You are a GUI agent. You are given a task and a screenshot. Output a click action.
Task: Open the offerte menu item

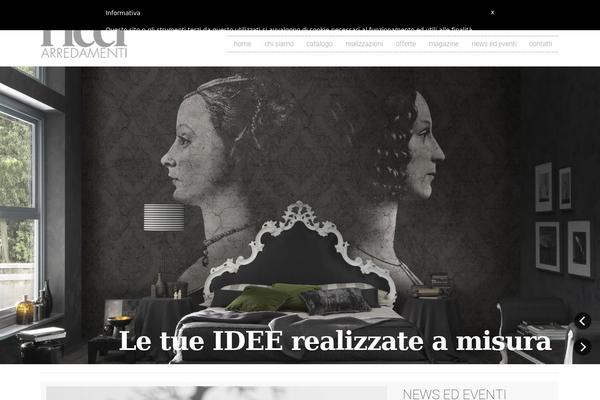[406, 44]
